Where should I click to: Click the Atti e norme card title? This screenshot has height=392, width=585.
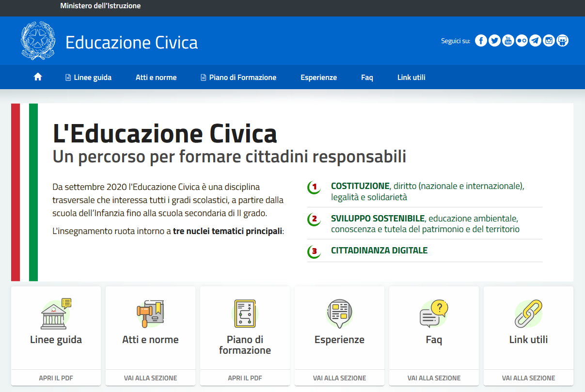(x=150, y=340)
